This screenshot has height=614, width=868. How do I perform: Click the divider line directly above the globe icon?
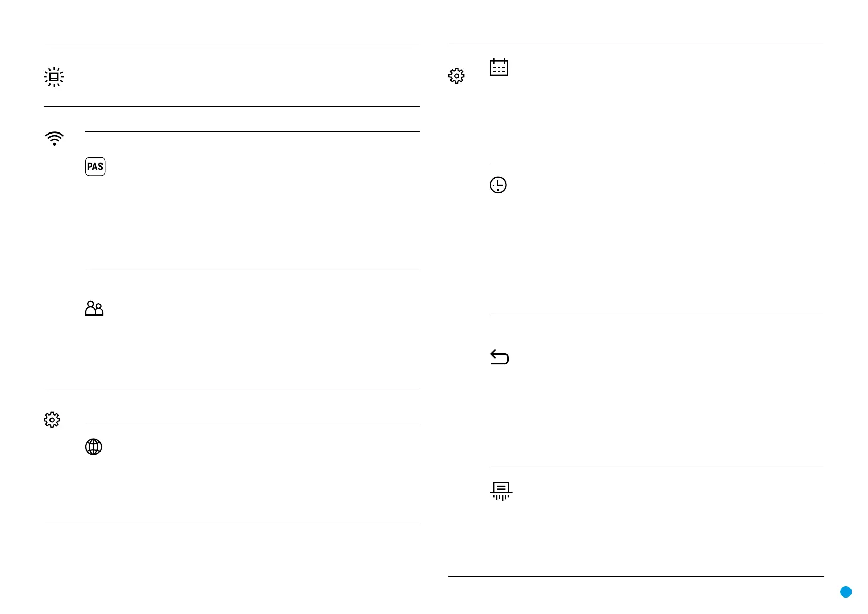point(252,424)
